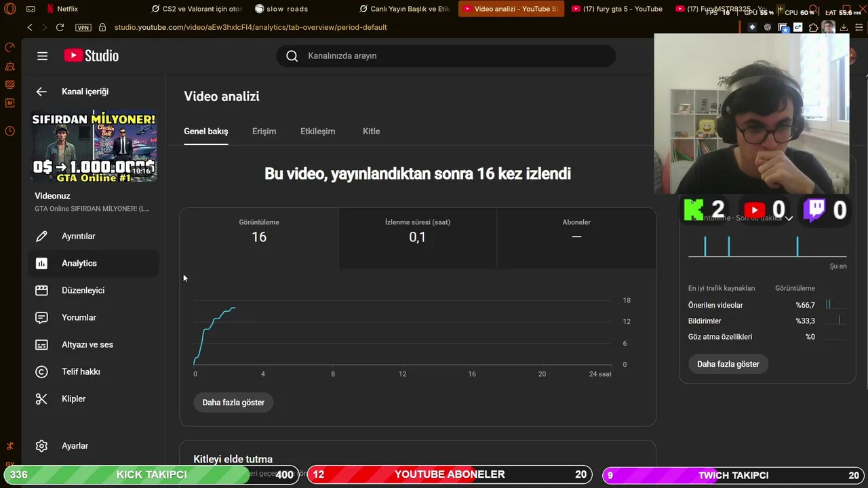
Task: Open the 'Düzenleyici' editor item
Action: click(x=93, y=290)
